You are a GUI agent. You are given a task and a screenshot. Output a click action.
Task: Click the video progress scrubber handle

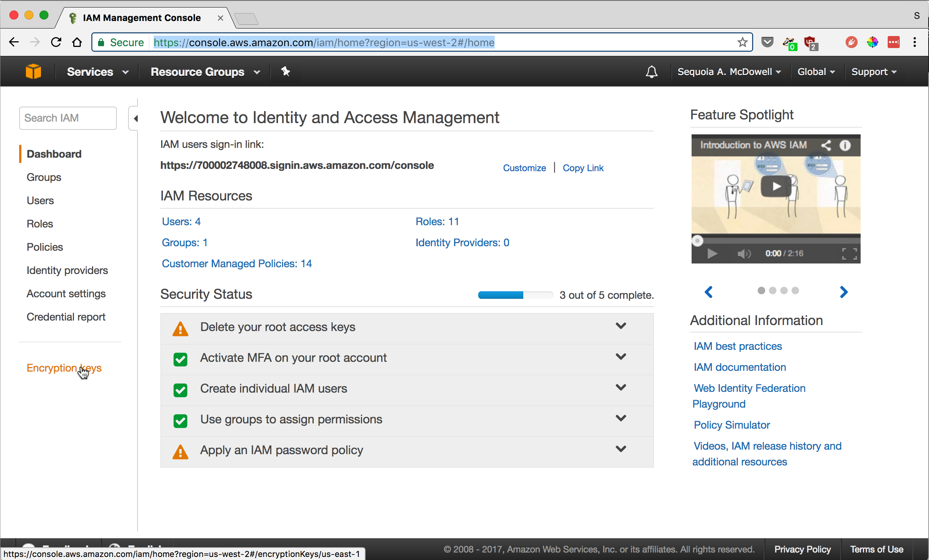(x=697, y=241)
